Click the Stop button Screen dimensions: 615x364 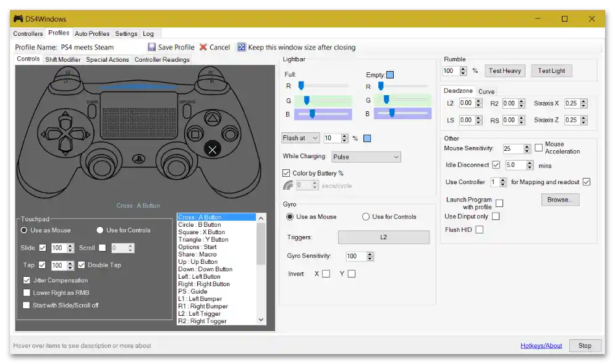tap(585, 345)
